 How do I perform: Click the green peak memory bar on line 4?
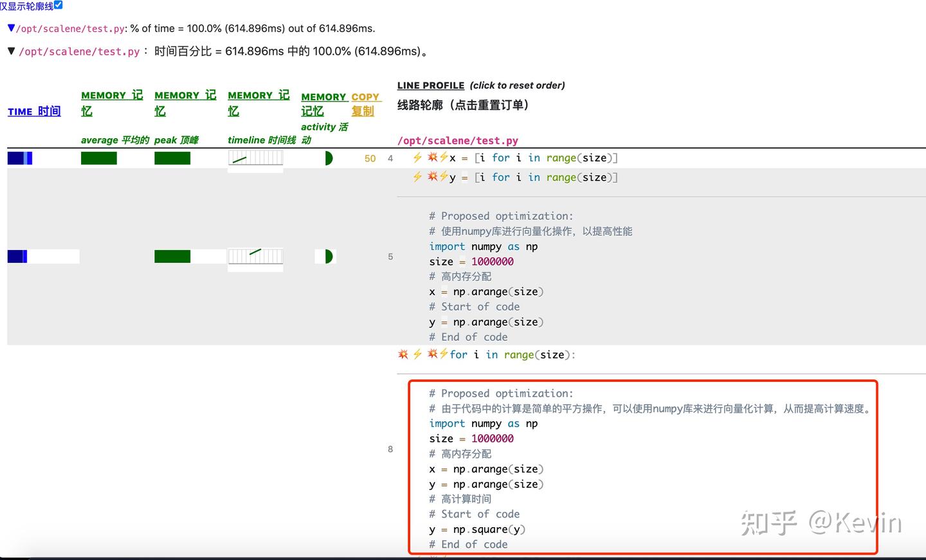[172, 158]
